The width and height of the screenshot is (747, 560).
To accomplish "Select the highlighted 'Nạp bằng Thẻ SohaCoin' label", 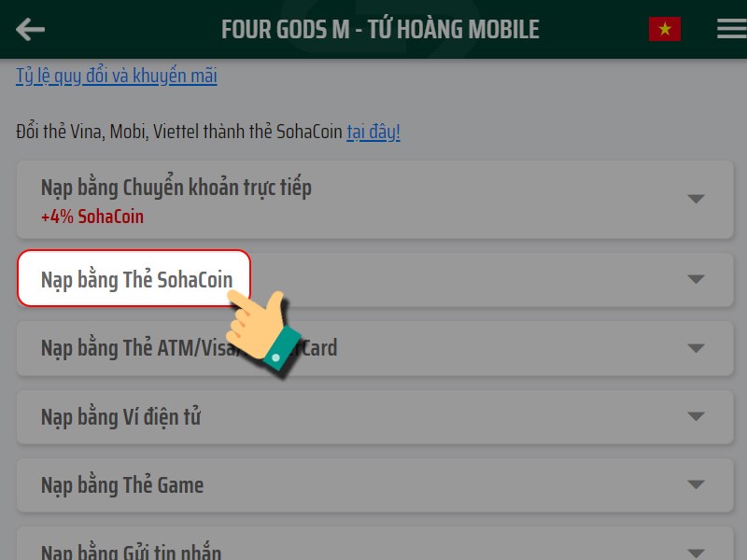I will tap(135, 279).
